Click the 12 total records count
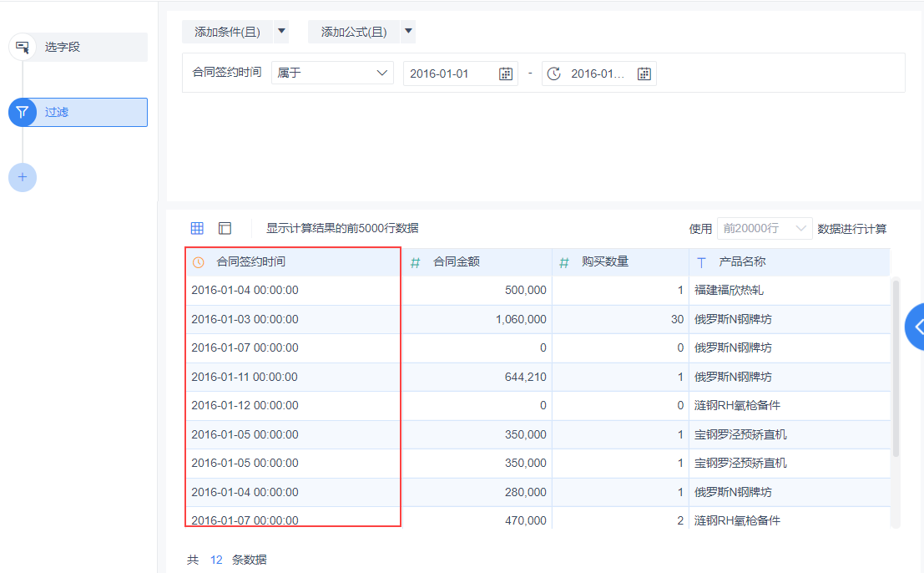 (216, 560)
